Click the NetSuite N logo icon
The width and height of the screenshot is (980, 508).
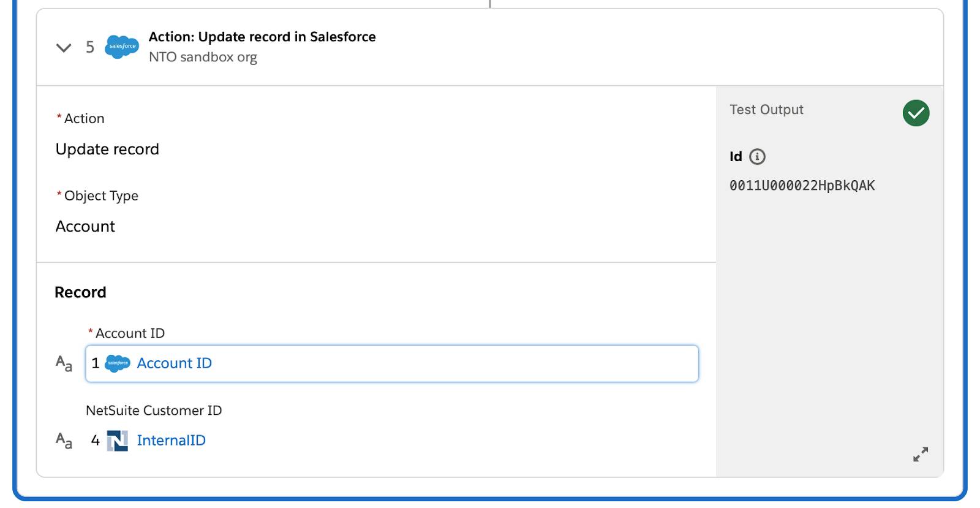click(118, 441)
